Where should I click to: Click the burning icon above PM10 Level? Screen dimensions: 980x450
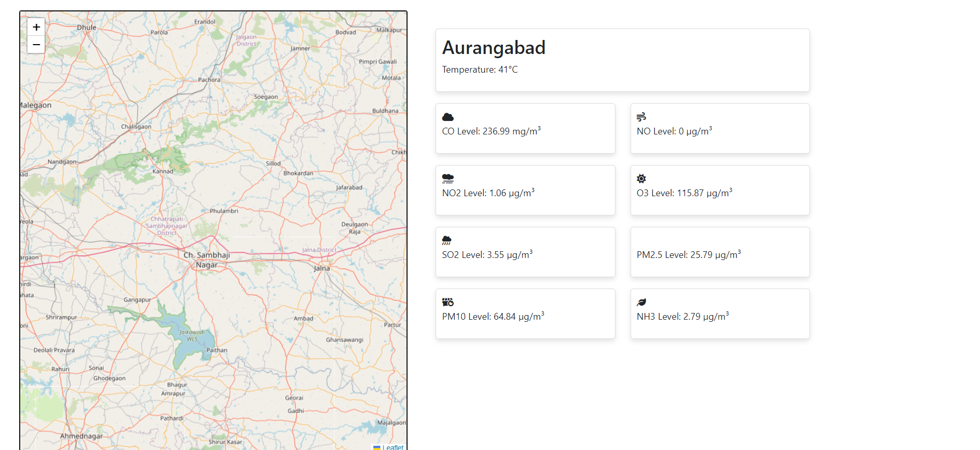pos(448,302)
